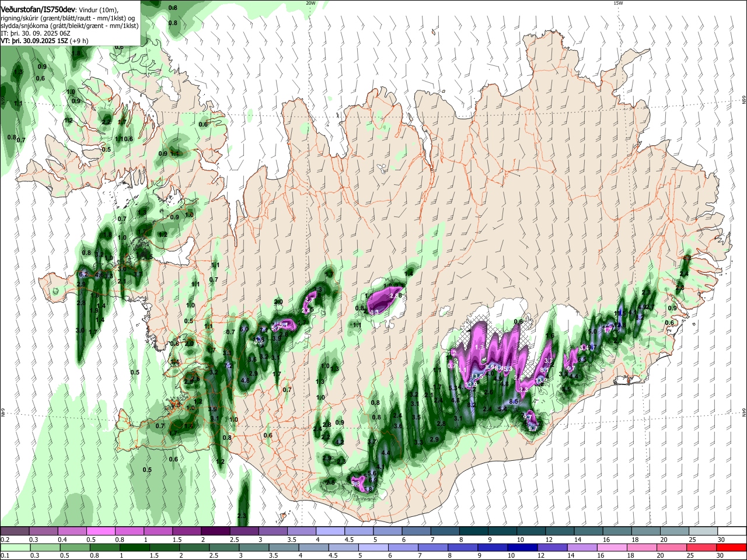Click the valid time 'VT: þri. 30.09.2025 15Z'
747x560 pixels.
34,41
